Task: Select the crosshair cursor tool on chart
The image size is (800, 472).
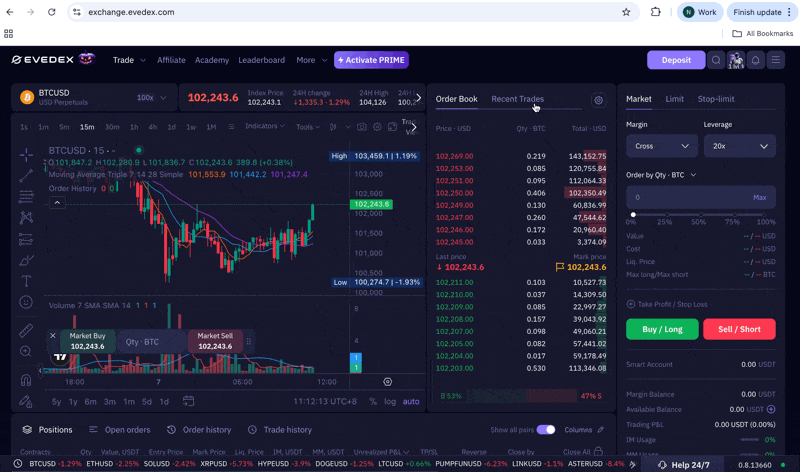Action: (x=26, y=154)
